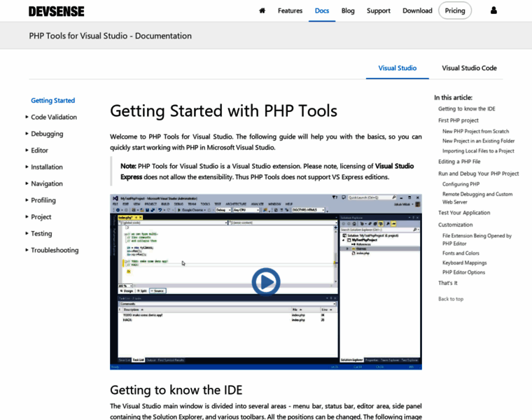Jump to Keyboard Mappings section

(465, 263)
